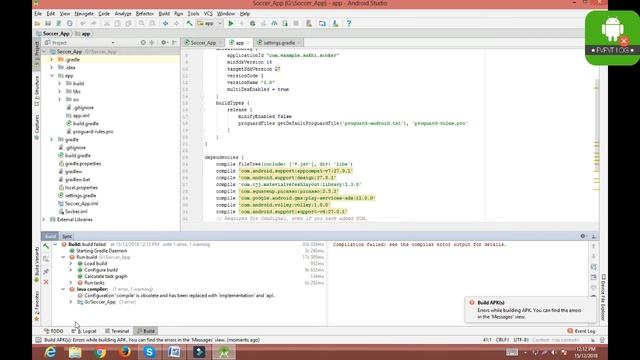This screenshot has height=360, width=640.
Task: Switch to the settings.gradle editor tab
Action: 279,42
